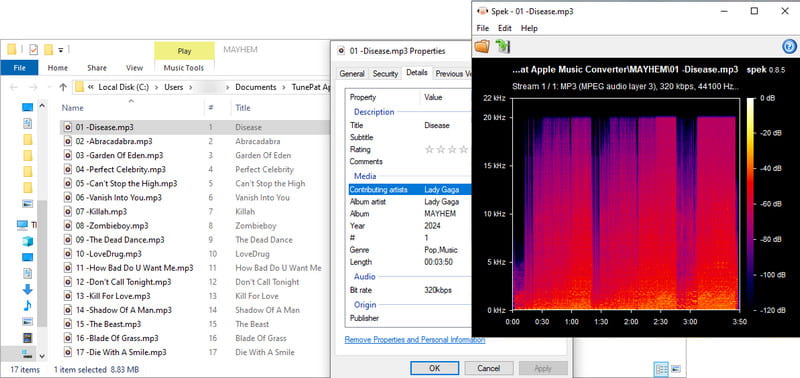
Task: Click the folder icon in the address bar
Action: tap(79, 87)
